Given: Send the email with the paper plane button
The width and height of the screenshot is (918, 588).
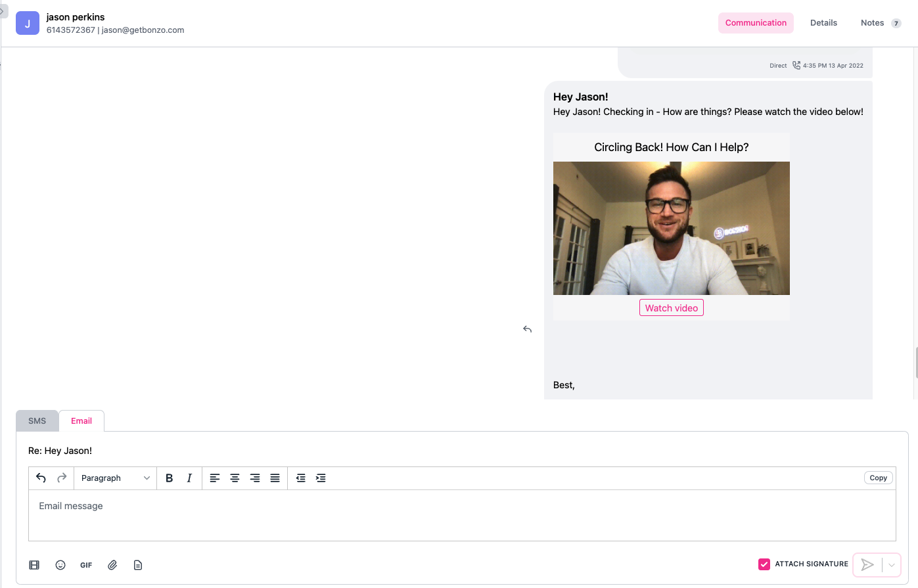Looking at the screenshot, I should 867,565.
